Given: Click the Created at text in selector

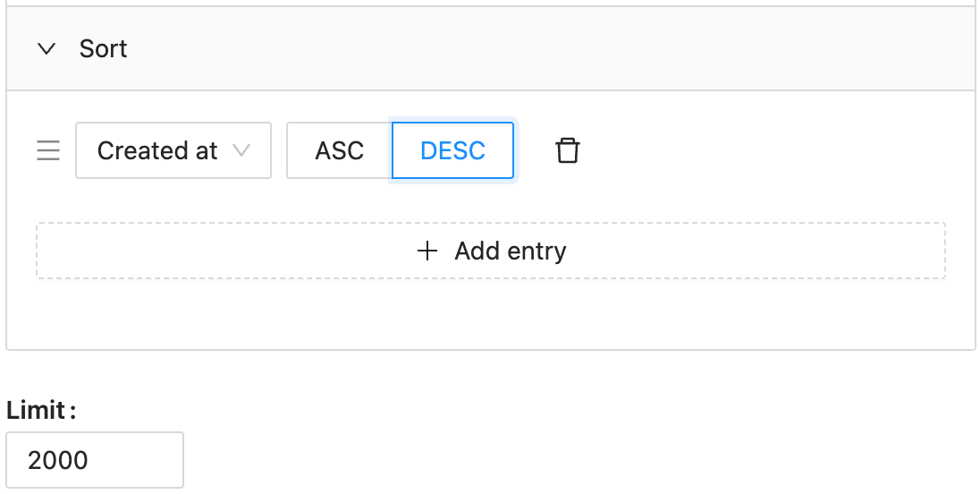Looking at the screenshot, I should 157,150.
